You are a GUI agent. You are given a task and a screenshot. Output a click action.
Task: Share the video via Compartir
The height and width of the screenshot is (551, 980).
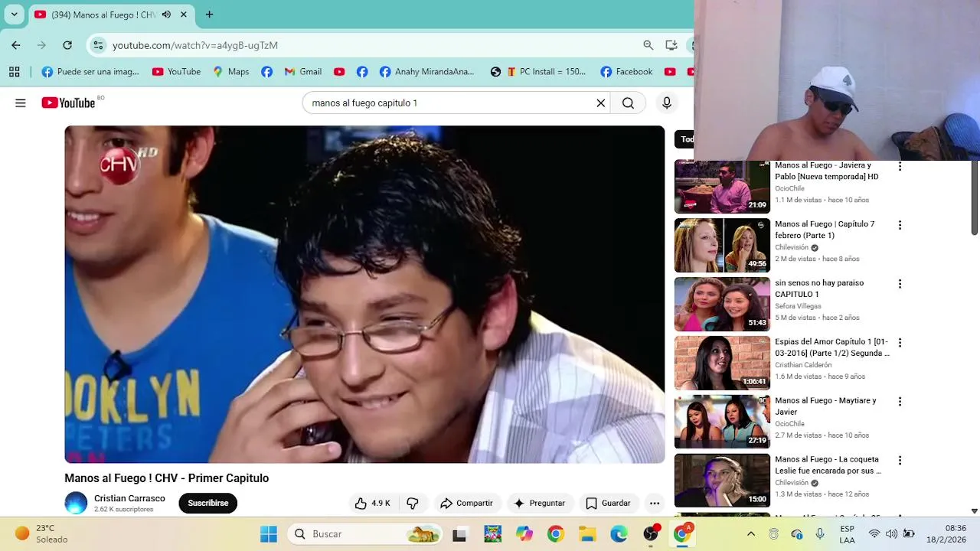(x=466, y=503)
